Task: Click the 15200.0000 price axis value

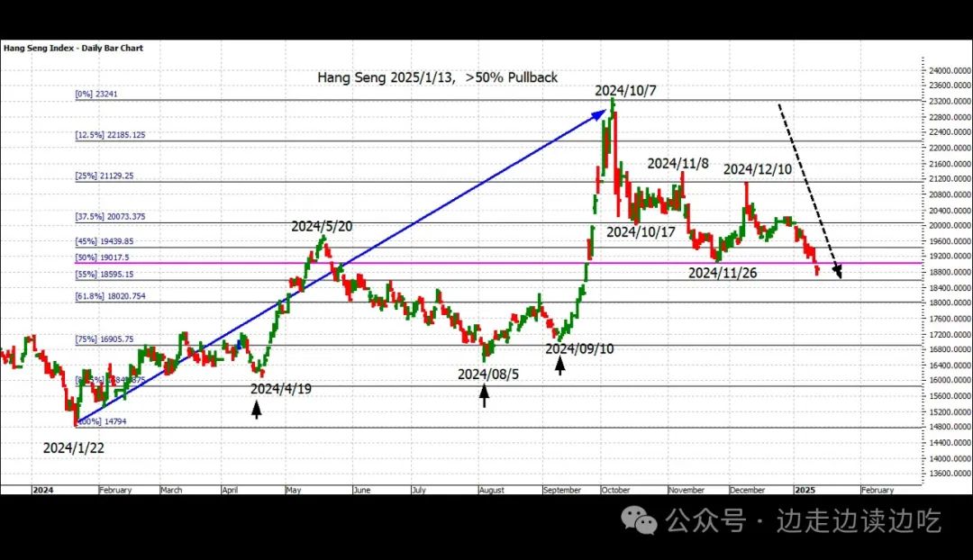Action: (950, 412)
